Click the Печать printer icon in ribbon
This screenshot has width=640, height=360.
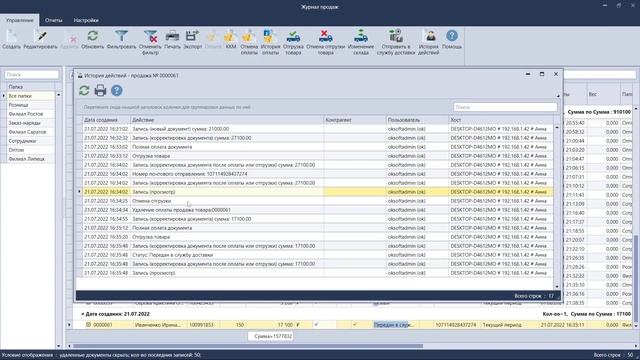[x=172, y=36]
